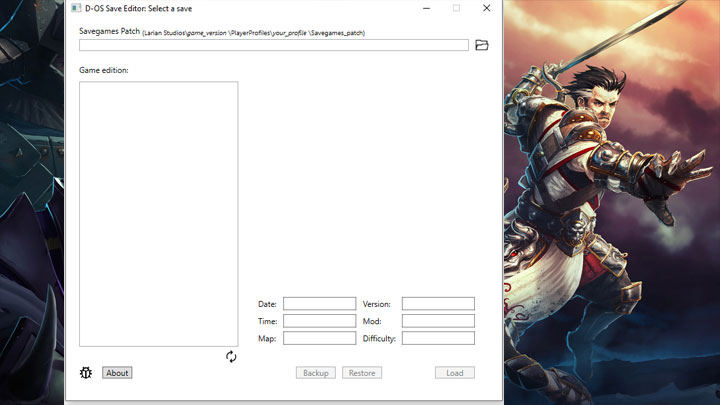Image resolution: width=720 pixels, height=405 pixels.
Task: Close the Save Editor window
Action: tap(487, 8)
